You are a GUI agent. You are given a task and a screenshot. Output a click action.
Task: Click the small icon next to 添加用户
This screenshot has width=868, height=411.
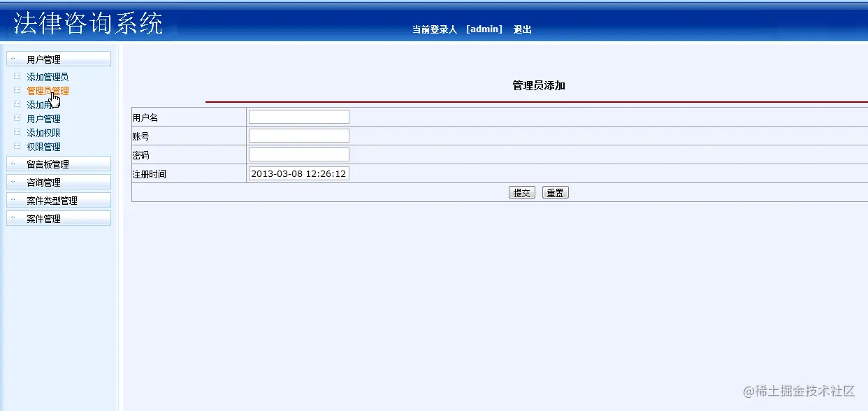coord(17,104)
